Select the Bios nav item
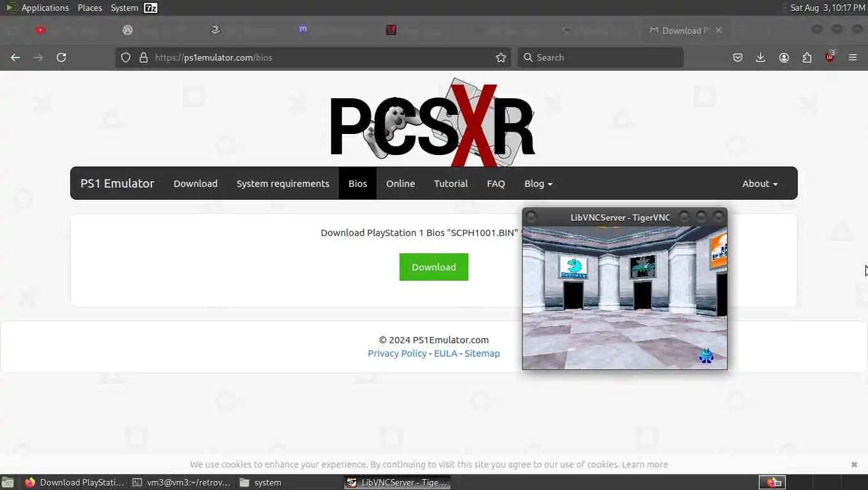Viewport: 868px width, 490px height. click(x=357, y=183)
